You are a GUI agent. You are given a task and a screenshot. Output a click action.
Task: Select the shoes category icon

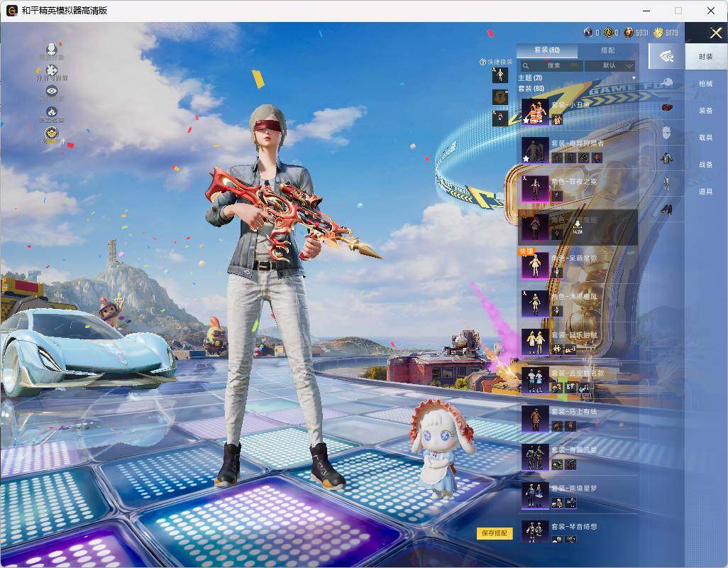click(x=667, y=210)
